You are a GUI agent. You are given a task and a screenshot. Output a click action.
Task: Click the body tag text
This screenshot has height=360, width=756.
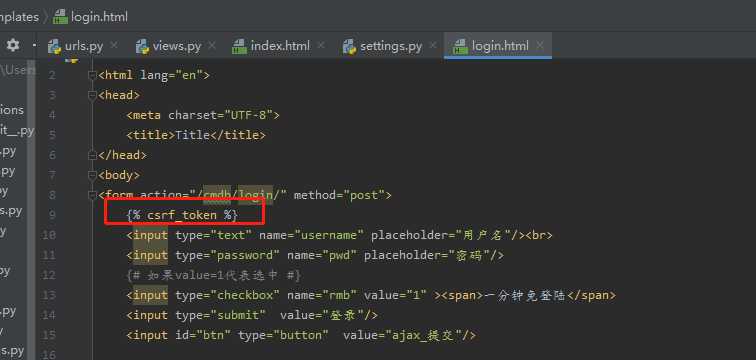tap(119, 175)
